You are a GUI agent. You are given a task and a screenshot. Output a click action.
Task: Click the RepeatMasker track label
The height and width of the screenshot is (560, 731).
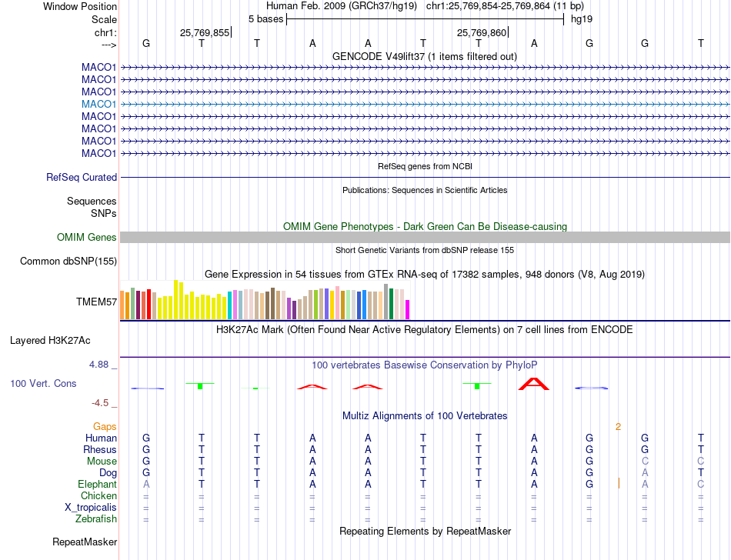[85, 542]
